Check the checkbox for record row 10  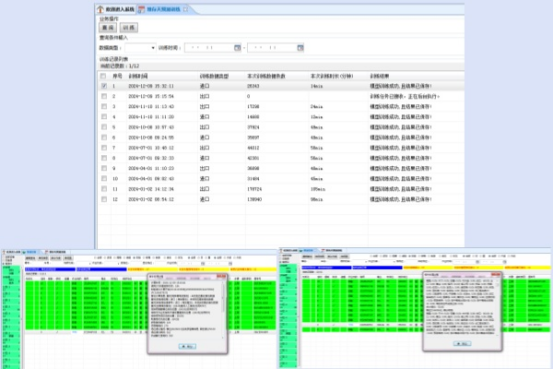pyautogui.click(x=104, y=178)
